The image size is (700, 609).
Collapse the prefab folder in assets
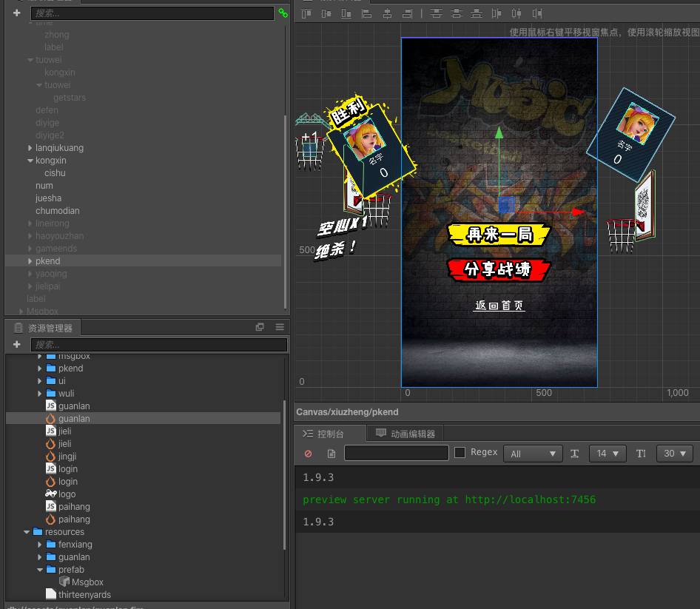(x=40, y=570)
